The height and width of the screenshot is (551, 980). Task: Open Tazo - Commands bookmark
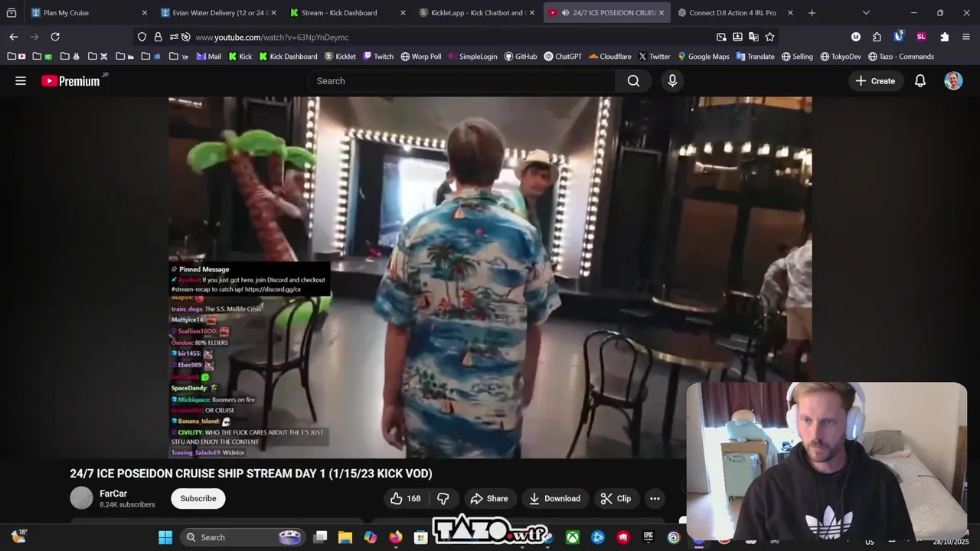point(900,56)
